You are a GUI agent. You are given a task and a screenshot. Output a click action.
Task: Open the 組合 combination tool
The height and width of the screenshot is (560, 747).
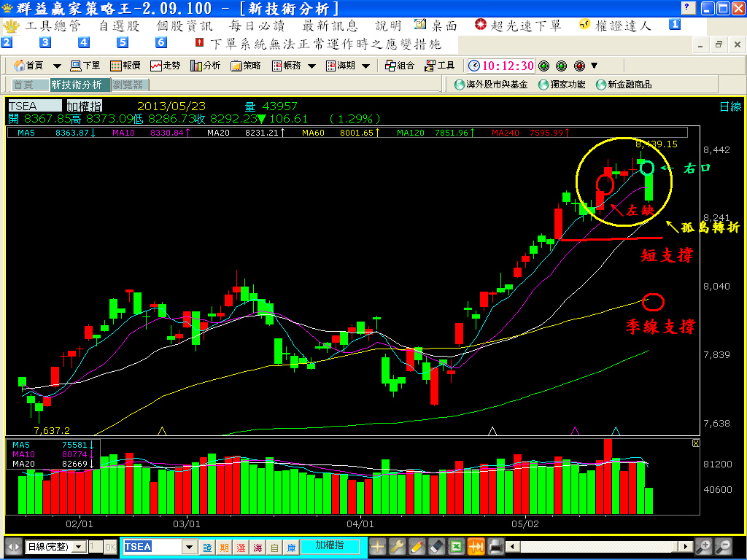point(400,66)
